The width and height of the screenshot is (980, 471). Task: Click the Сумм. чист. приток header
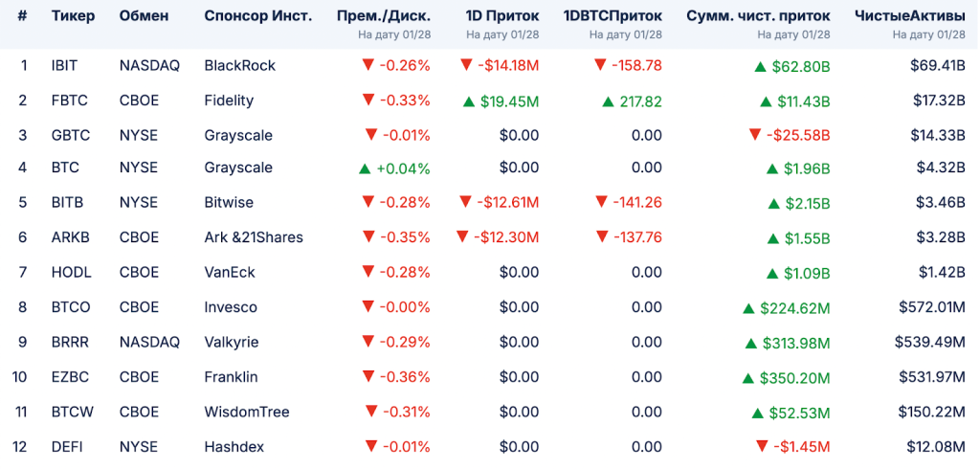tap(758, 16)
